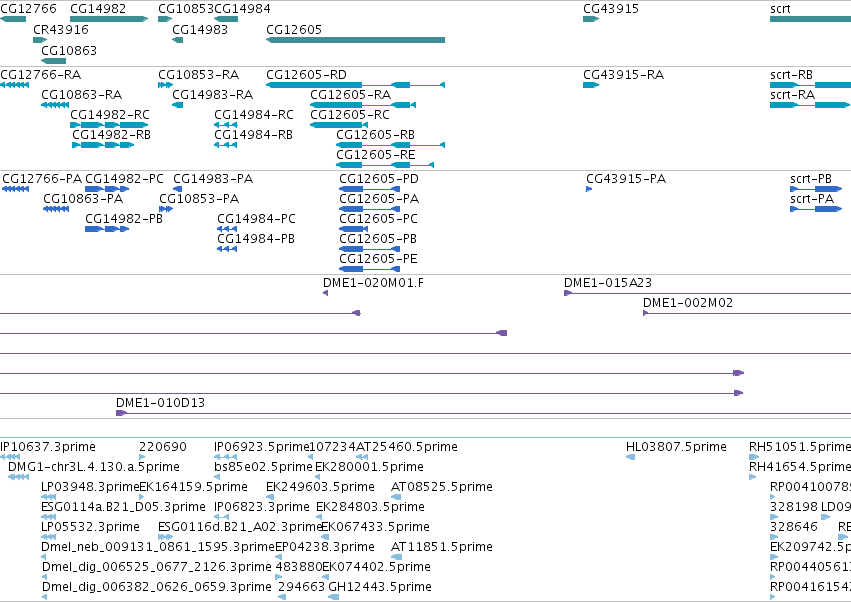Image resolution: width=851 pixels, height=602 pixels.
Task: Select transcript label scrt-RB
Action: (x=791, y=75)
